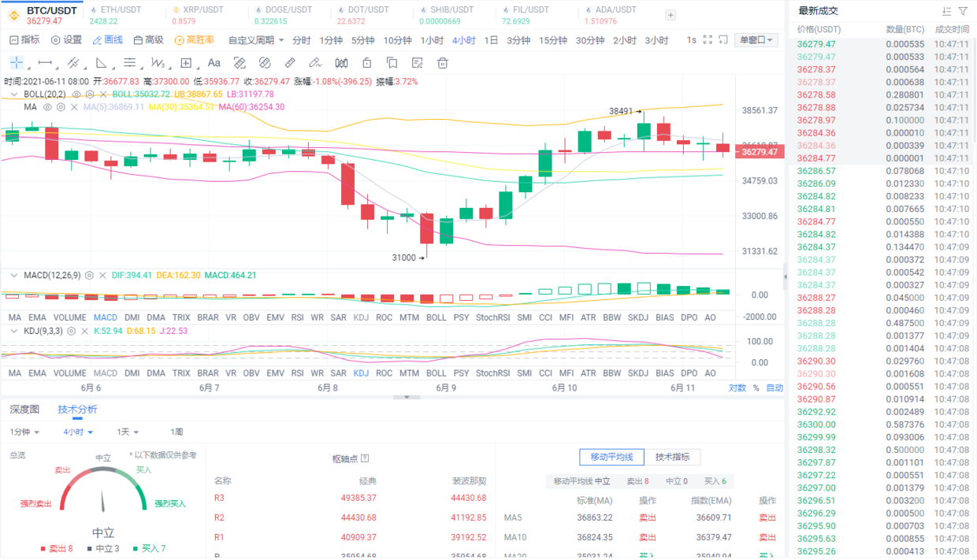Select the 1日 timeframe
The height and width of the screenshot is (560, 977).
491,40
